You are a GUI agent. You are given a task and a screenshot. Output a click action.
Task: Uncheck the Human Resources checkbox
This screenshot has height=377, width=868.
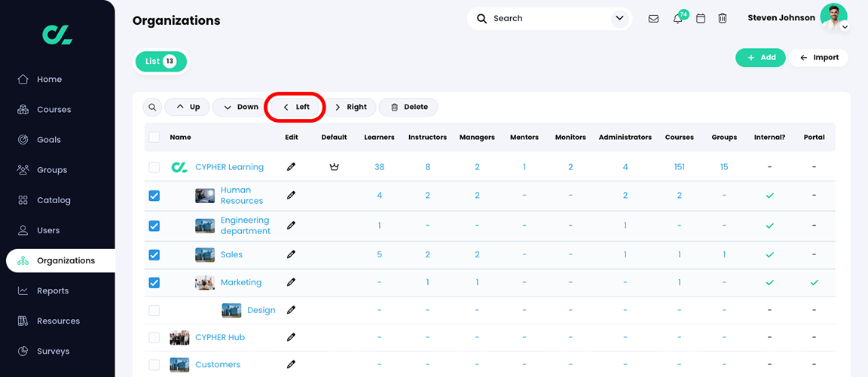click(154, 196)
